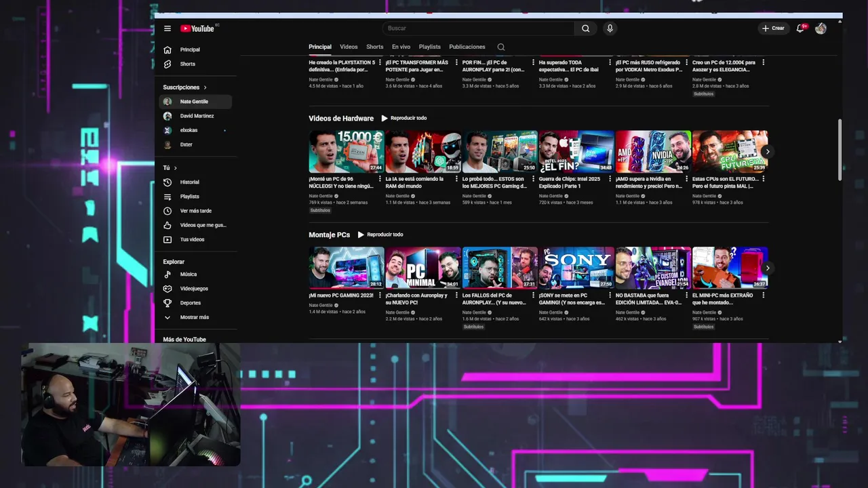Open 'Los FALLOS del PC de AURONPLAY' title

click(x=494, y=299)
